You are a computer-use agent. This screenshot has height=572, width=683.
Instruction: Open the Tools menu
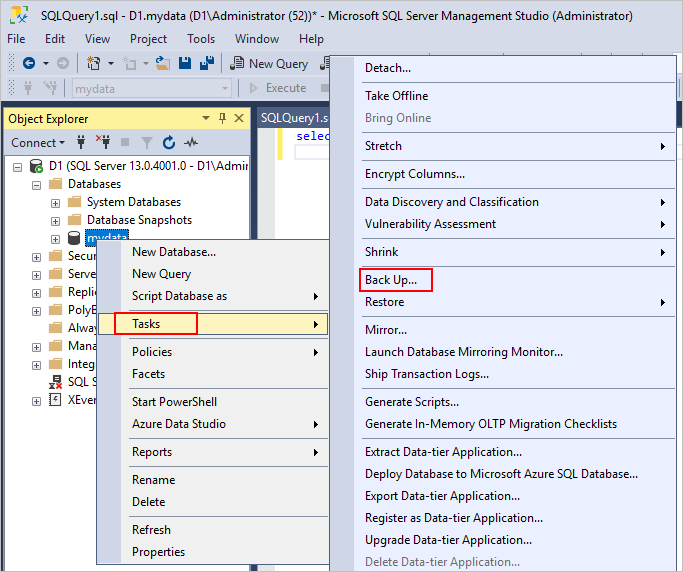(x=201, y=39)
